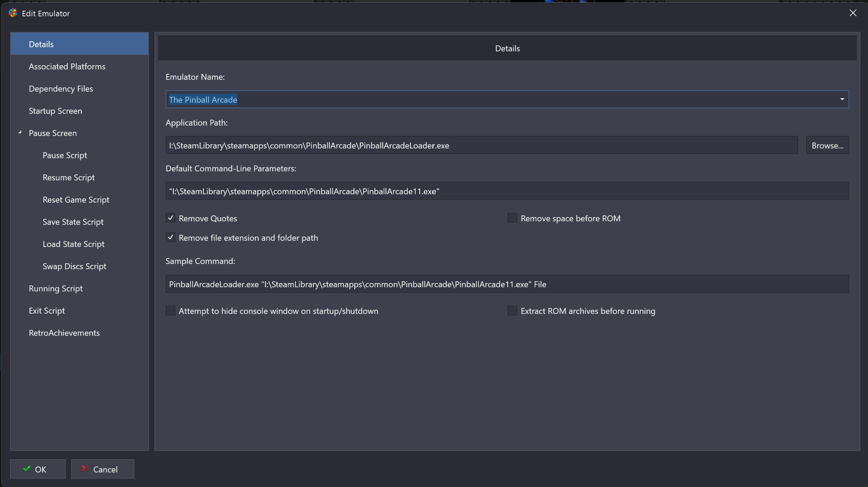Select the Pause Screen section
The image size is (868, 487).
[x=80, y=133]
